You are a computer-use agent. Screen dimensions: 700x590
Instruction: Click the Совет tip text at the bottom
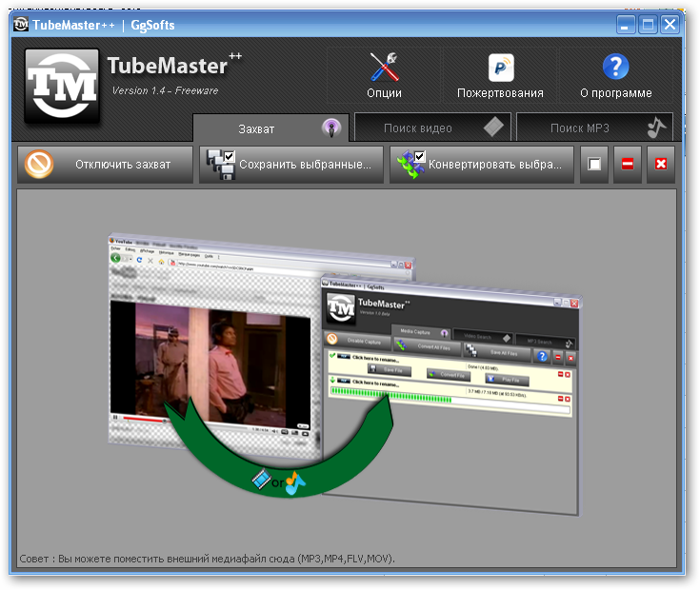point(208,559)
